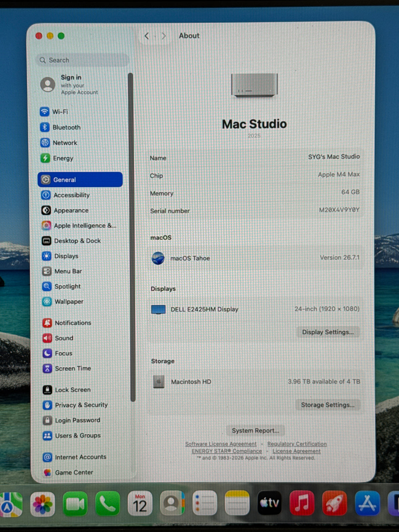The image size is (399, 532).
Task: Open Login Password settings
Action: [x=71, y=420]
